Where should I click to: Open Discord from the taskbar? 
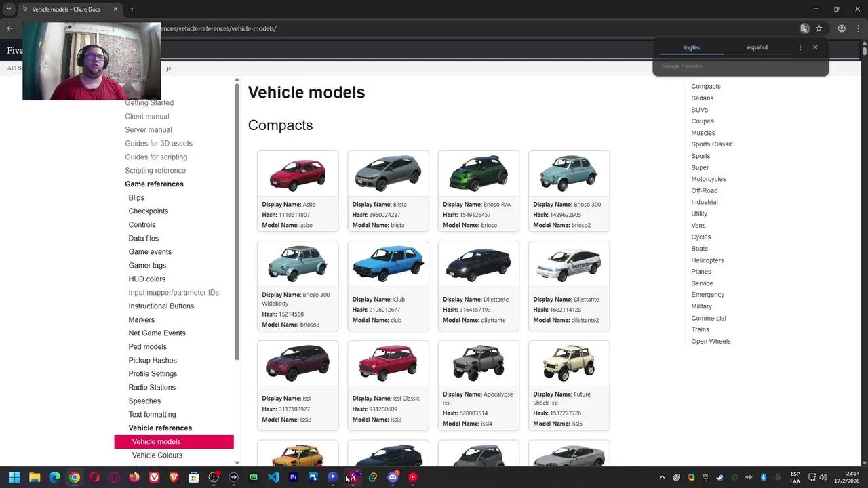393,477
